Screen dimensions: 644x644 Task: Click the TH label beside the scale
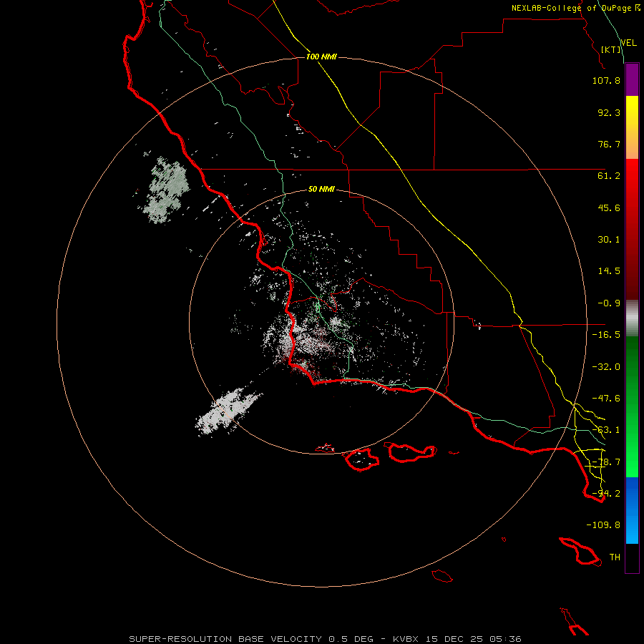tap(615, 557)
